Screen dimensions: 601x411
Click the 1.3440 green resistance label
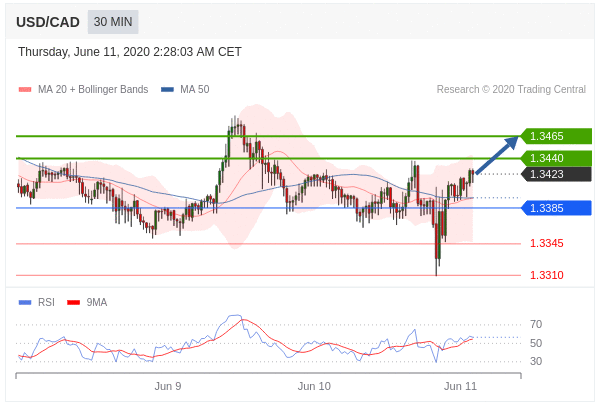point(557,158)
